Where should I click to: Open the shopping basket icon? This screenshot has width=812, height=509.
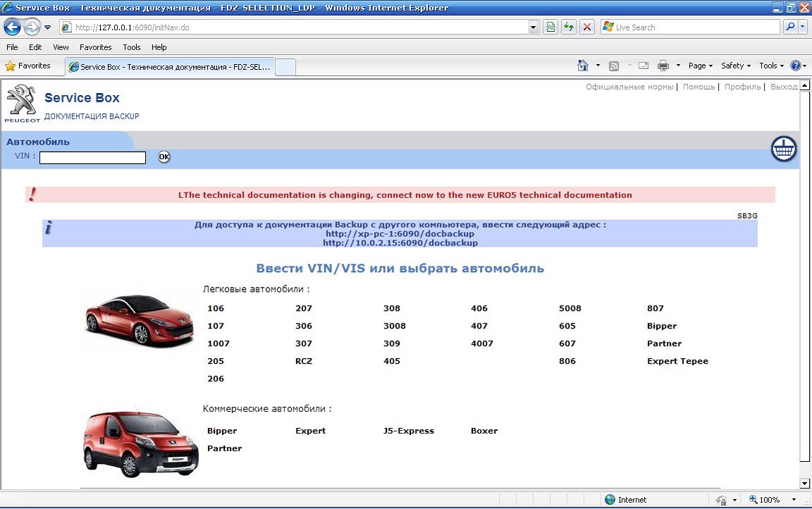784,149
